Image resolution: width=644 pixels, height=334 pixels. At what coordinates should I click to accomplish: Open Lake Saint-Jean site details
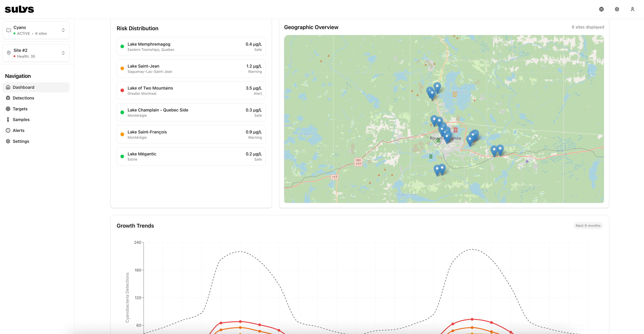[x=191, y=68]
